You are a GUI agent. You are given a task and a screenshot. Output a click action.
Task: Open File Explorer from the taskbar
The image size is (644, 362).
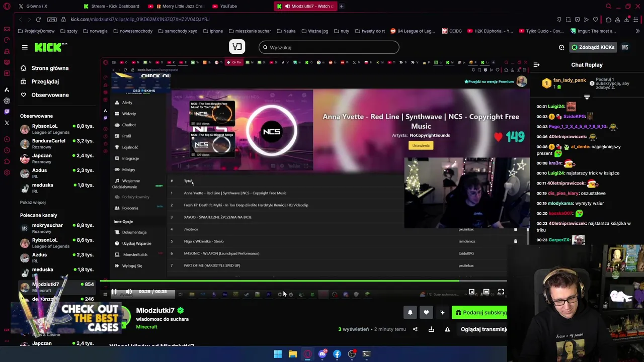click(292, 354)
